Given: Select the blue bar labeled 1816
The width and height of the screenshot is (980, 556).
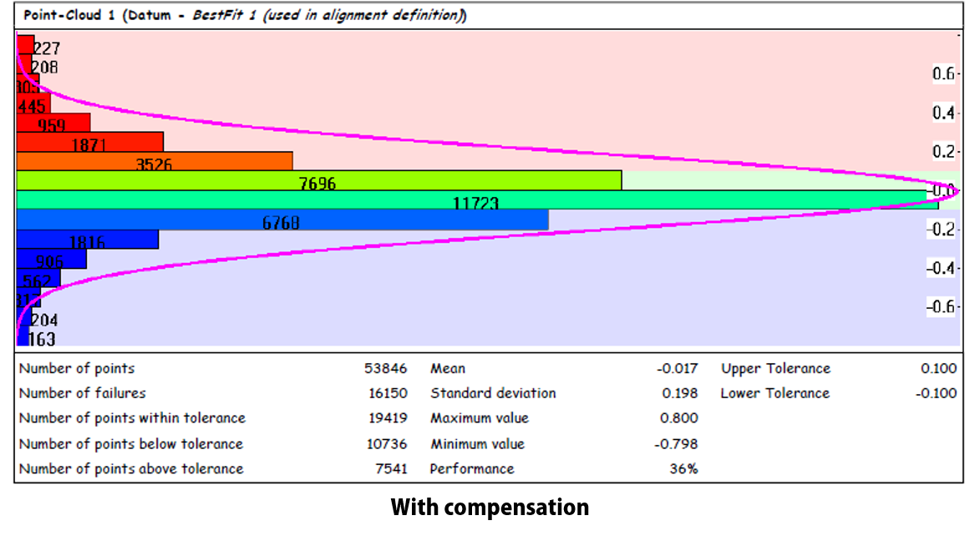Looking at the screenshot, I should point(87,240).
